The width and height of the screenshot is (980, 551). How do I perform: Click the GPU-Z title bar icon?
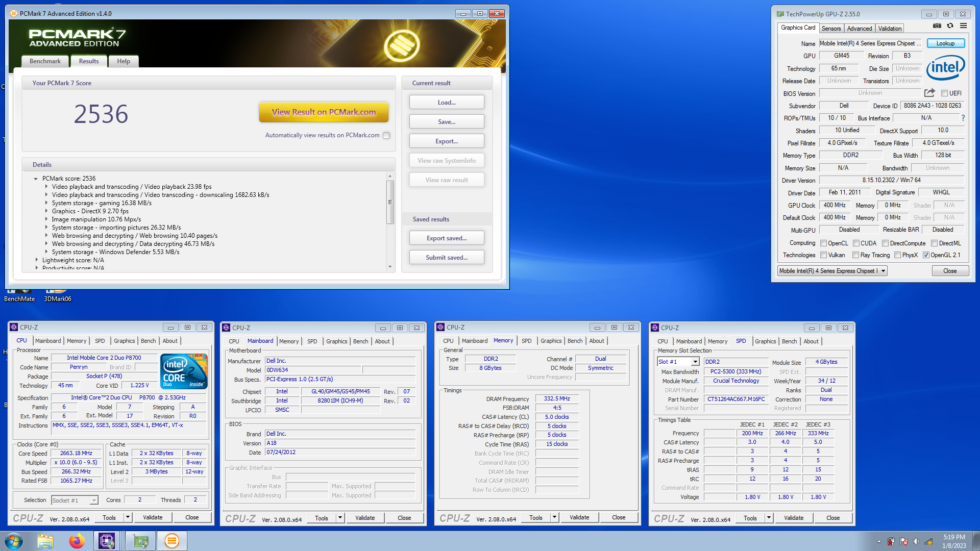pos(780,14)
